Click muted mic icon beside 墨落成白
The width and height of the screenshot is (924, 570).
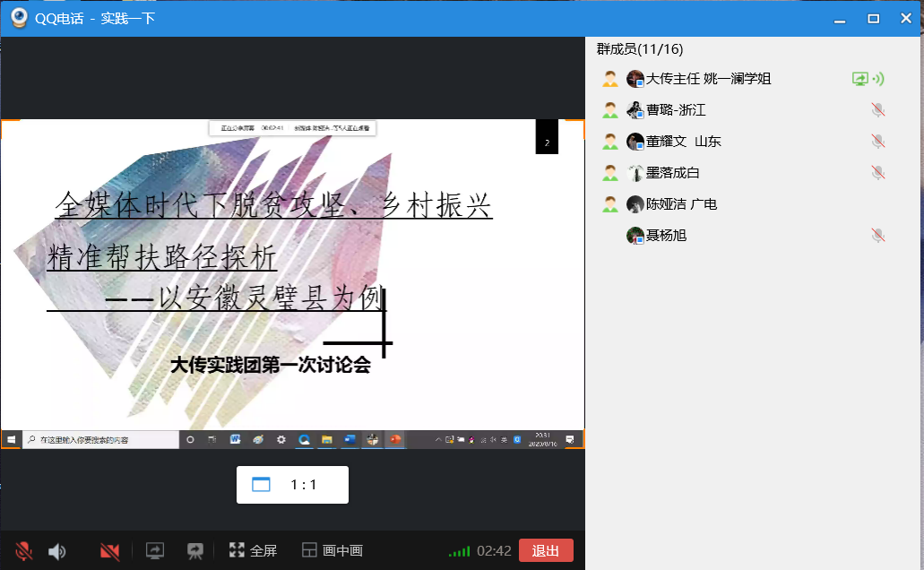point(878,173)
